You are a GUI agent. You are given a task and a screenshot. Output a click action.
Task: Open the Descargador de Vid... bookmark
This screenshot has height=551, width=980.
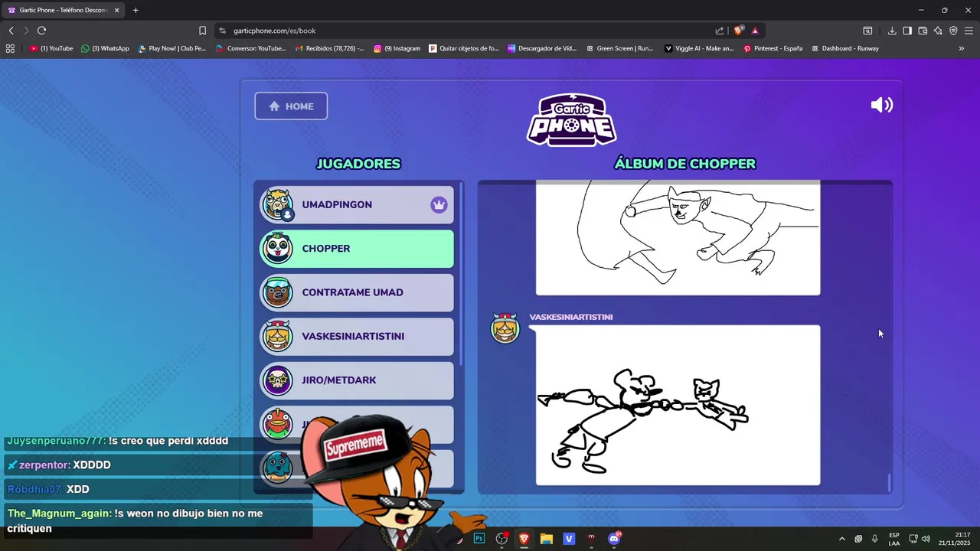coord(542,48)
